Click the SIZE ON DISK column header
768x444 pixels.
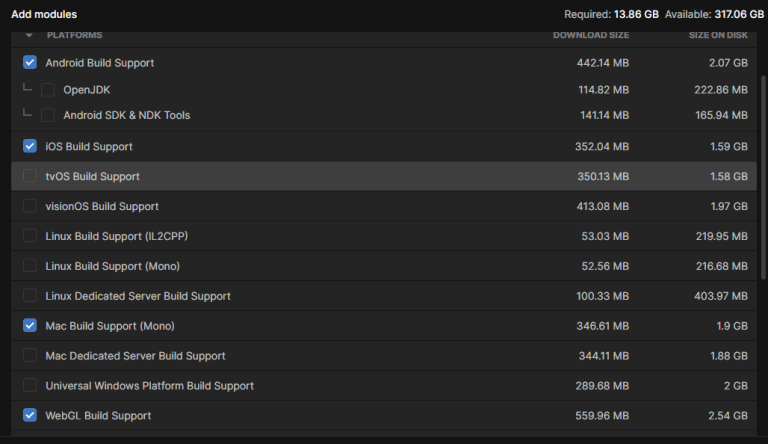pos(718,36)
